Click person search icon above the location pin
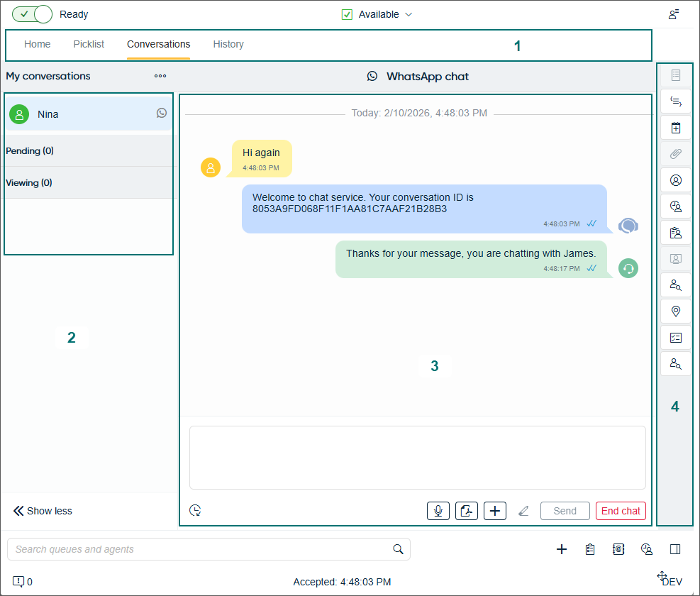The image size is (700, 596). 676,285
